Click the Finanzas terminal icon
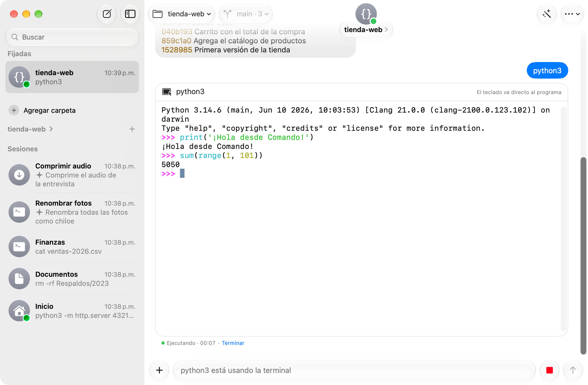Image resolution: width=588 pixels, height=385 pixels. point(19,247)
